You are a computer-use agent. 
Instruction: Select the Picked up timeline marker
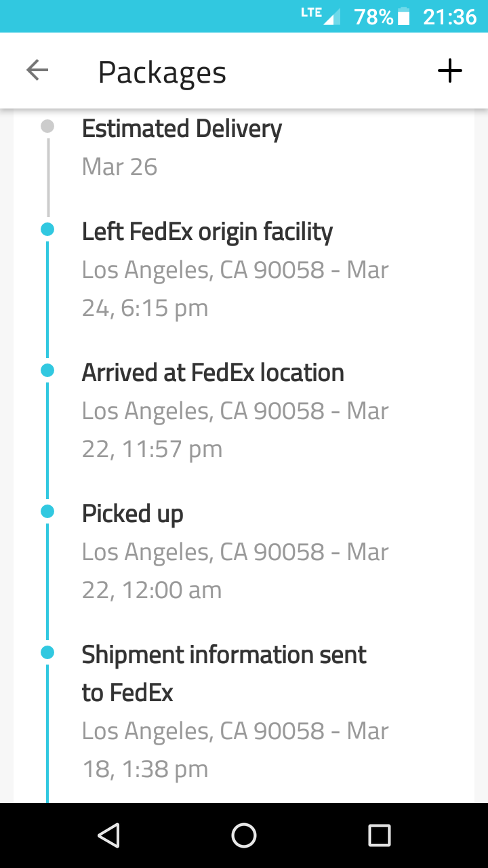click(x=47, y=511)
